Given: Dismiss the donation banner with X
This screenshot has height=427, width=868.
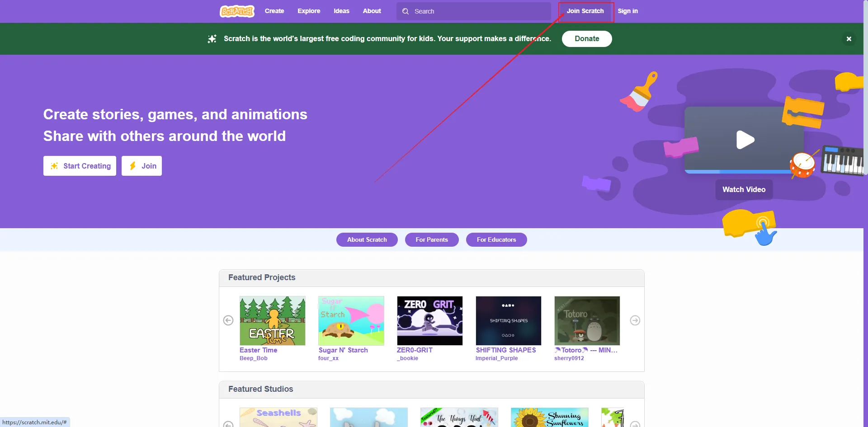Looking at the screenshot, I should tap(849, 39).
